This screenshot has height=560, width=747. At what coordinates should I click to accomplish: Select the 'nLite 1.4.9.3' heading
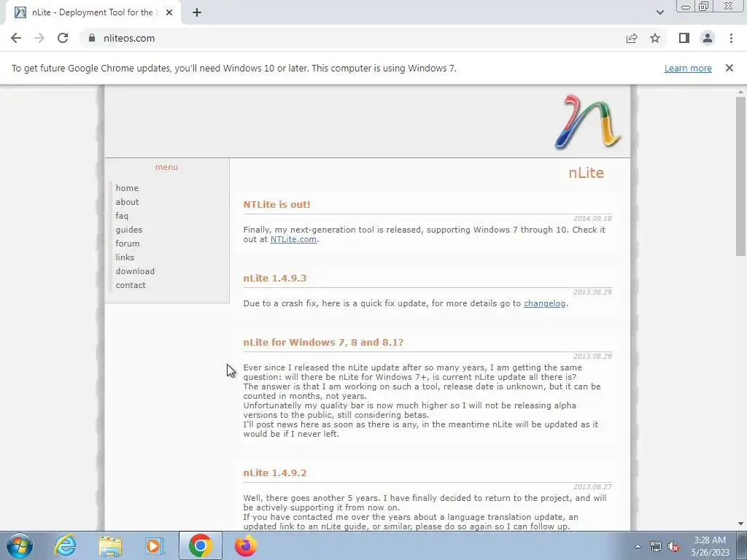coord(275,278)
